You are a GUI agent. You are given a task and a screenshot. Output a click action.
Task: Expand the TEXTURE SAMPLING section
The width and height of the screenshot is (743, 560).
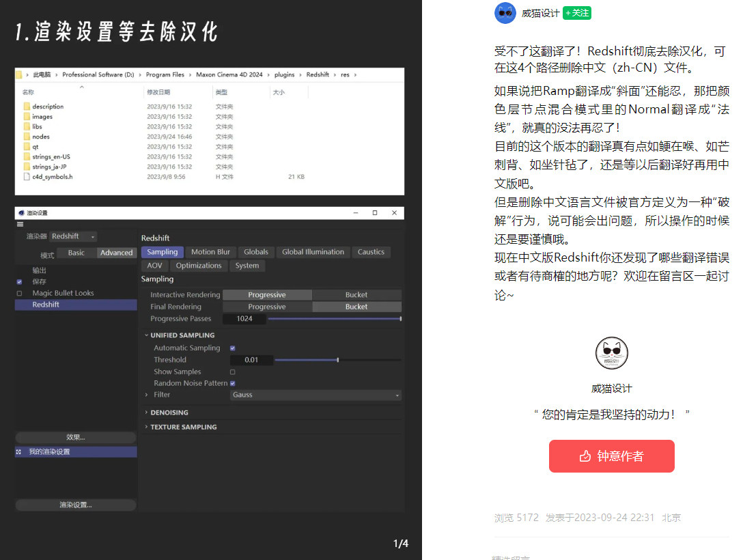click(x=146, y=427)
